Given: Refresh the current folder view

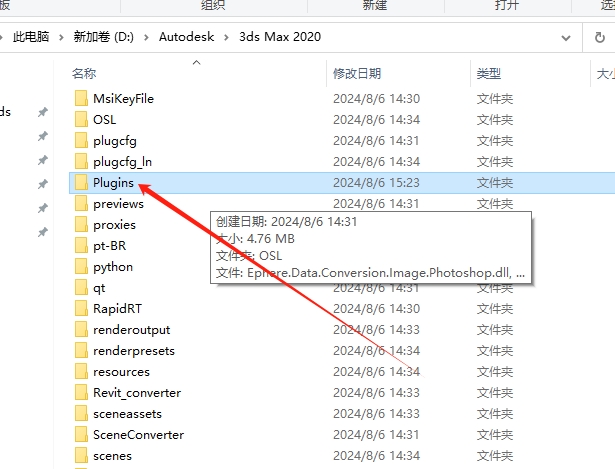Looking at the screenshot, I should (599, 38).
